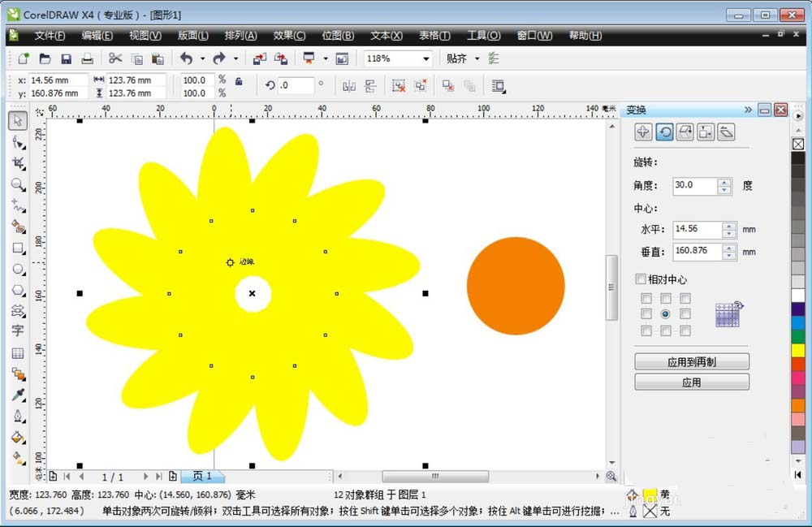Pick the yellow swatch in color palette
Image resolution: width=812 pixels, height=527 pixels.
tap(798, 350)
